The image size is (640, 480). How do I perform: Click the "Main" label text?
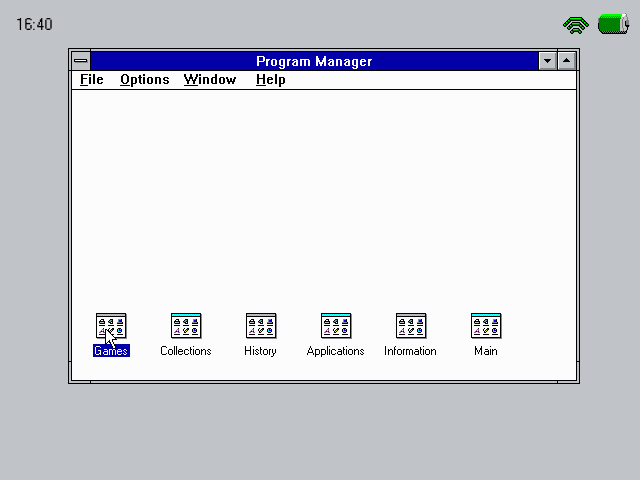[486, 351]
